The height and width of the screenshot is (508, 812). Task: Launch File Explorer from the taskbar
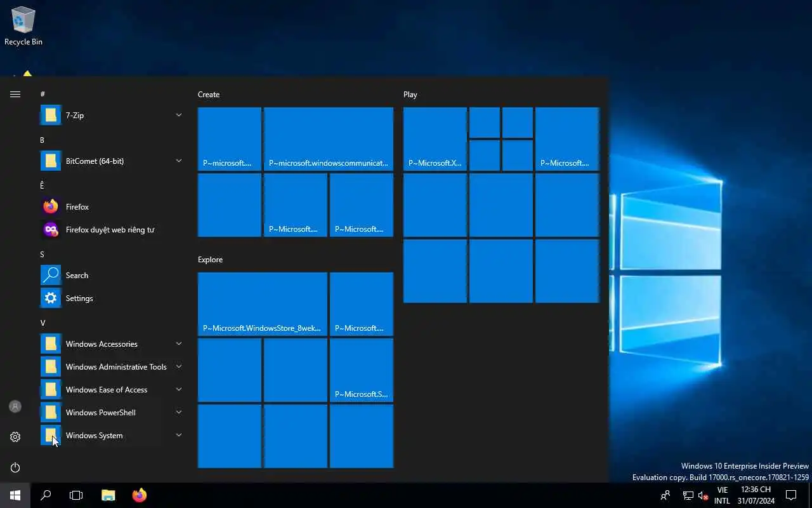click(x=108, y=495)
